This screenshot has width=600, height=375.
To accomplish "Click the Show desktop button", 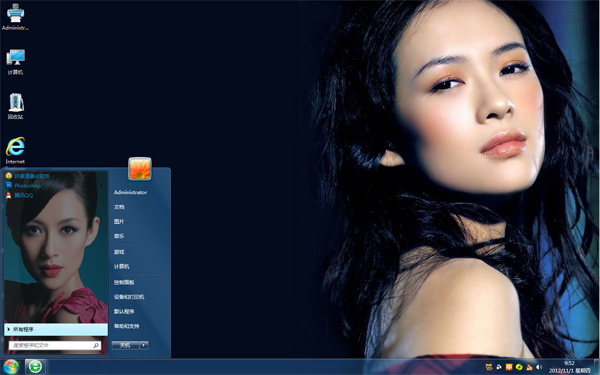I will point(597,367).
